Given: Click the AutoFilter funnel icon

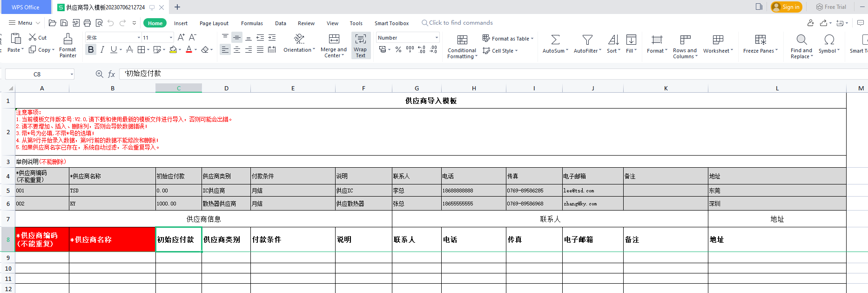Looking at the screenshot, I should [x=587, y=40].
